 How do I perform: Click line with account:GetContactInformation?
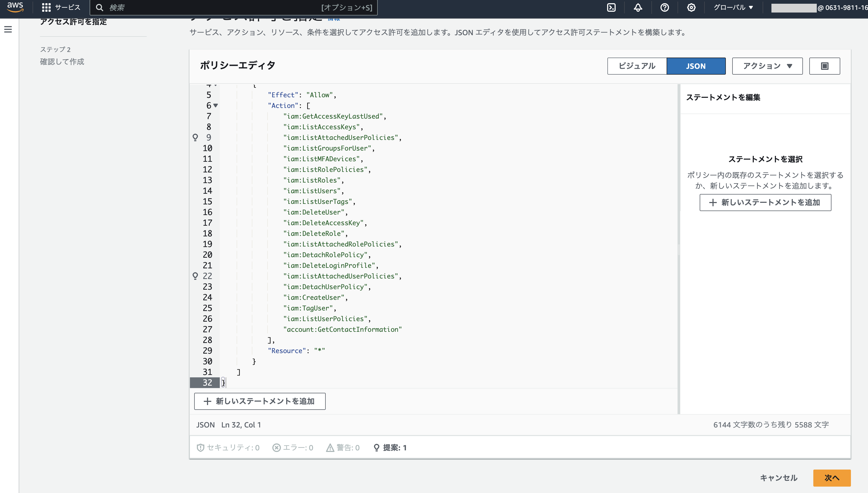342,329
